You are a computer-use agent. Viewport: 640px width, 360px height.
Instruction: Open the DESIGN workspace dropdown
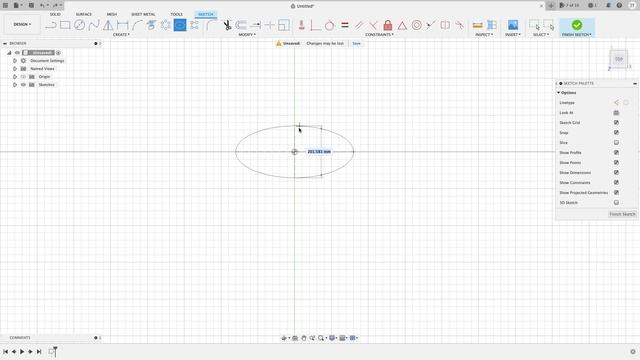point(22,24)
